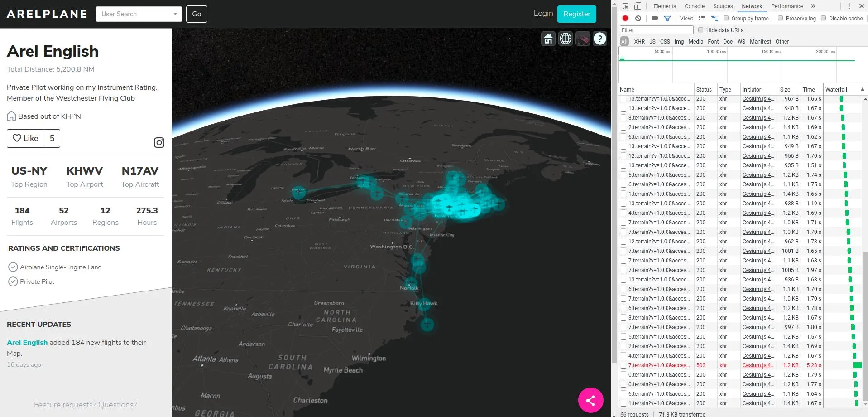
Task: Open the base layer imagery picker
Action: (x=583, y=39)
